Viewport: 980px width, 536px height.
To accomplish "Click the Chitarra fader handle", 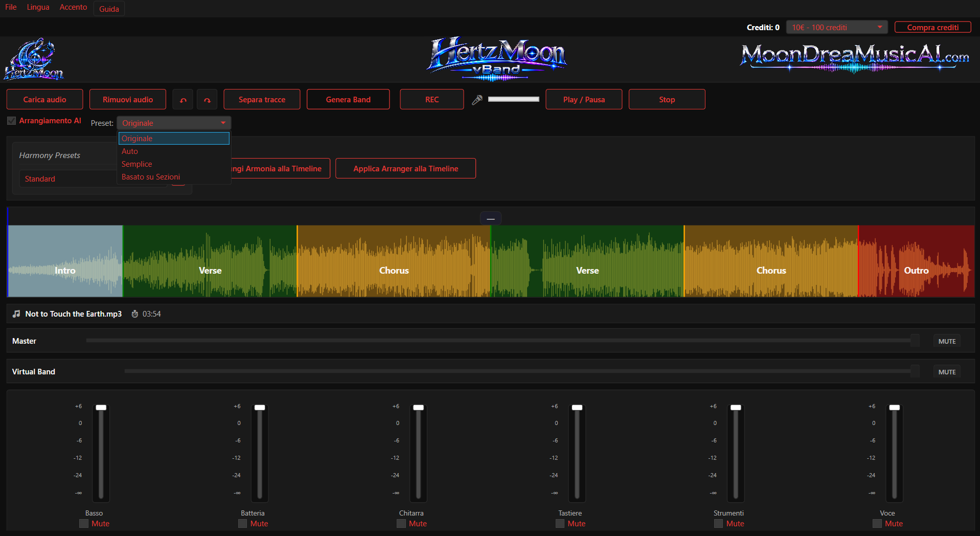I will [419, 408].
